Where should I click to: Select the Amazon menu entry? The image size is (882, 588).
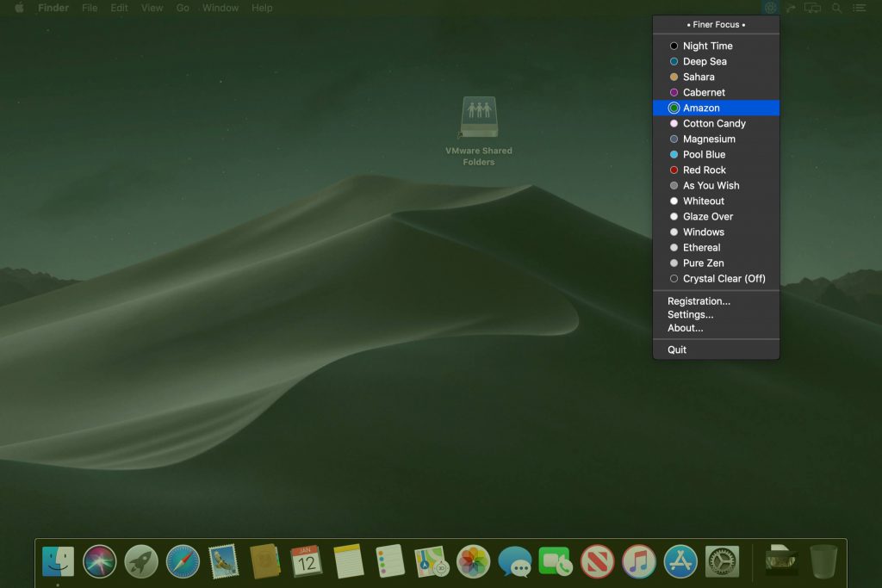tap(701, 108)
